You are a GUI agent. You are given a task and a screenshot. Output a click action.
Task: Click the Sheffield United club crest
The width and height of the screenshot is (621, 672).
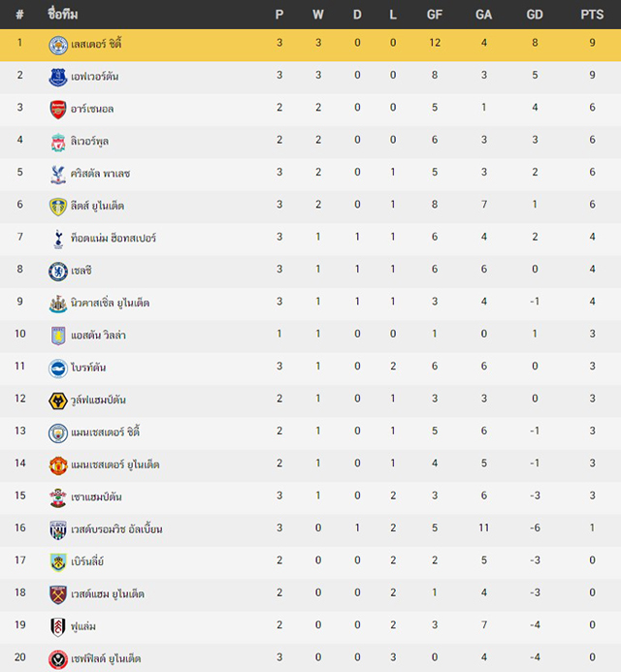pyautogui.click(x=58, y=660)
